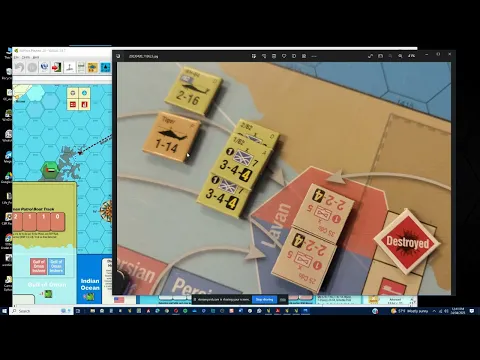
Task: Click the zoom percentage value in photo viewer
Action: [412, 56]
